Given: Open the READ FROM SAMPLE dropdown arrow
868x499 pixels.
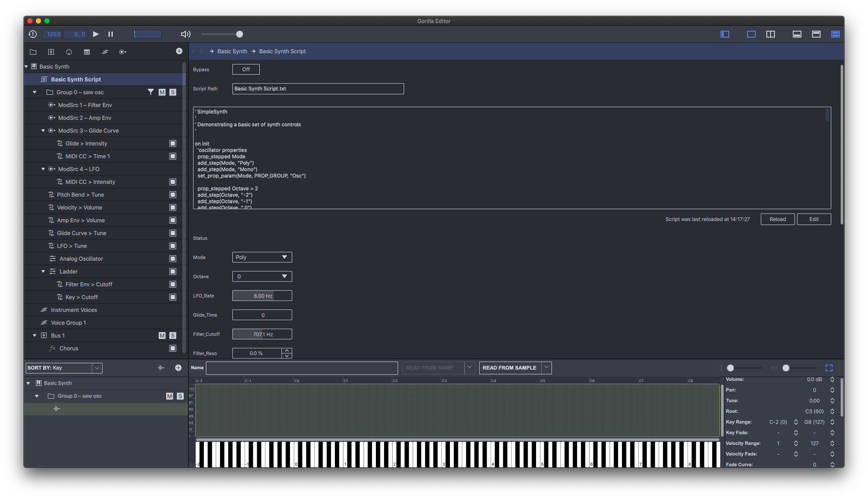Looking at the screenshot, I should tap(546, 368).
